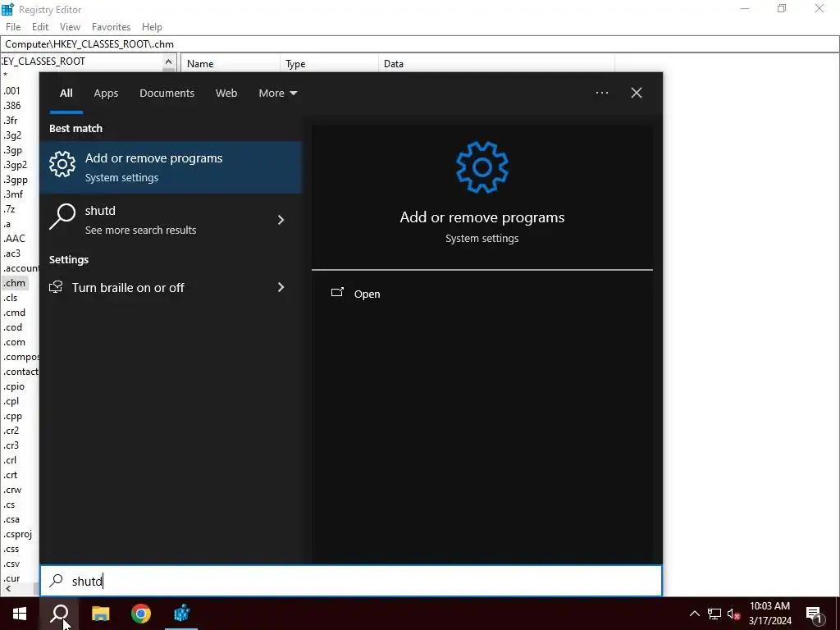Click the taskbar clock showing 10:03 AM
Image resolution: width=840 pixels, height=630 pixels.
pos(769,614)
